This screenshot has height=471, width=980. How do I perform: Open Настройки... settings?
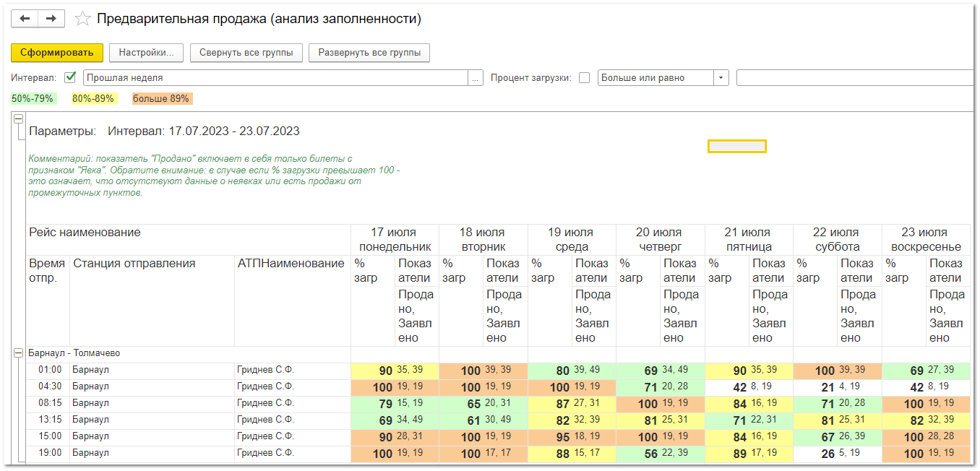click(146, 53)
